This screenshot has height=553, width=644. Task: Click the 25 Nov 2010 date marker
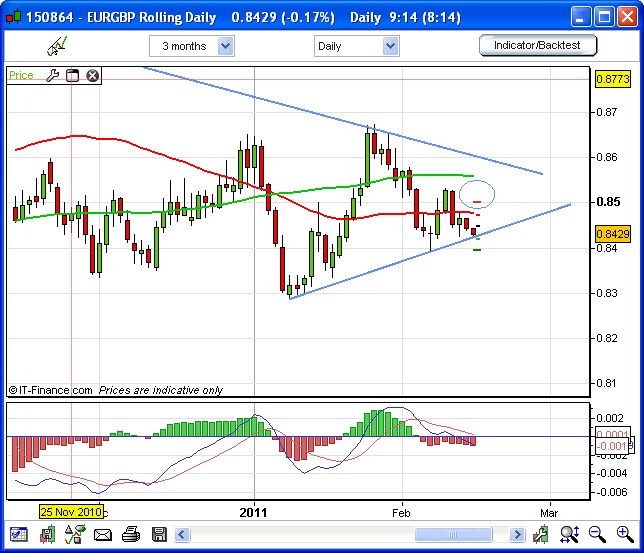coord(71,512)
